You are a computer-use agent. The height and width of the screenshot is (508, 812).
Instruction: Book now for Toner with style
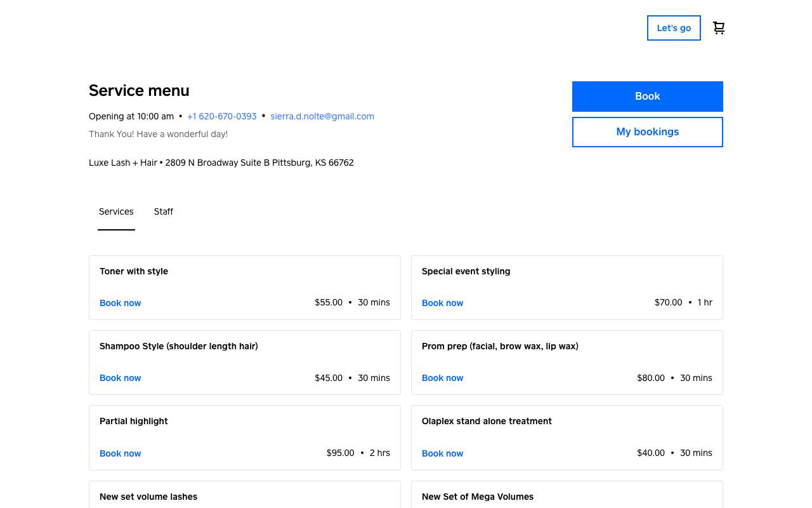point(121,303)
